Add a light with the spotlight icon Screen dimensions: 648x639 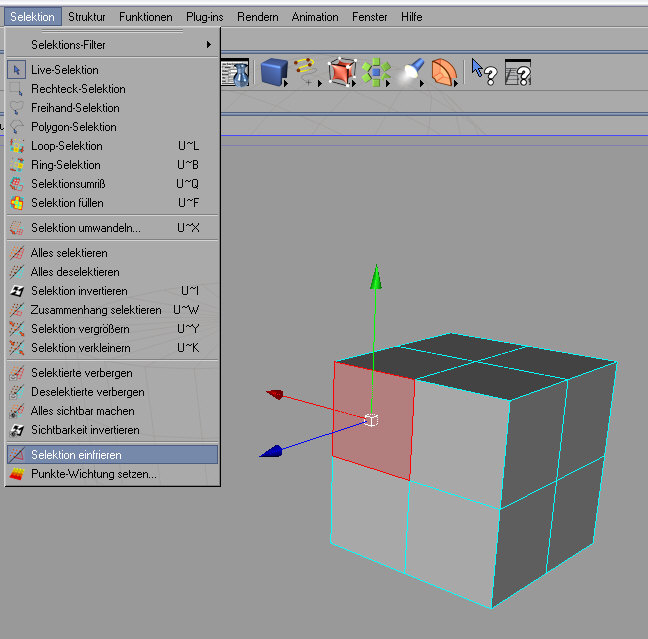(x=411, y=72)
